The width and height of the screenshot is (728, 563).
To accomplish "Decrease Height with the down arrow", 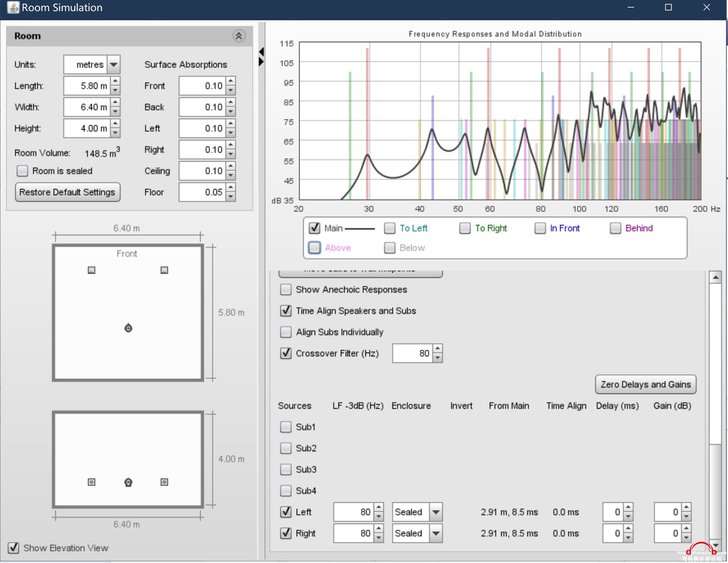I will click(115, 133).
